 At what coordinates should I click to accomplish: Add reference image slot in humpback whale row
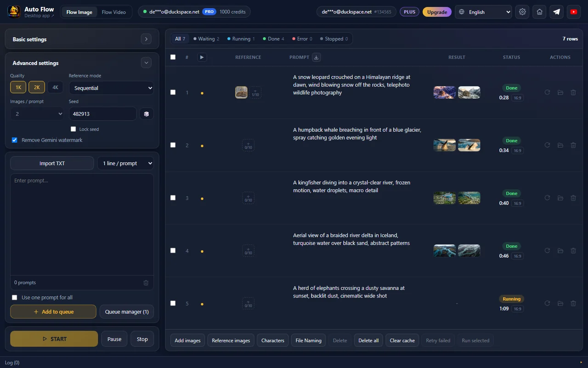[x=248, y=145]
